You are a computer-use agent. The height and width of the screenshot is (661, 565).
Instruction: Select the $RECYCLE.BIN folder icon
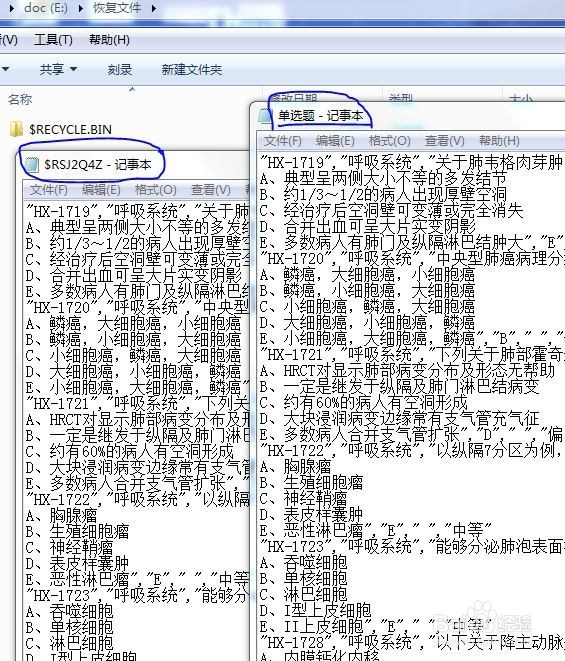tap(16, 129)
